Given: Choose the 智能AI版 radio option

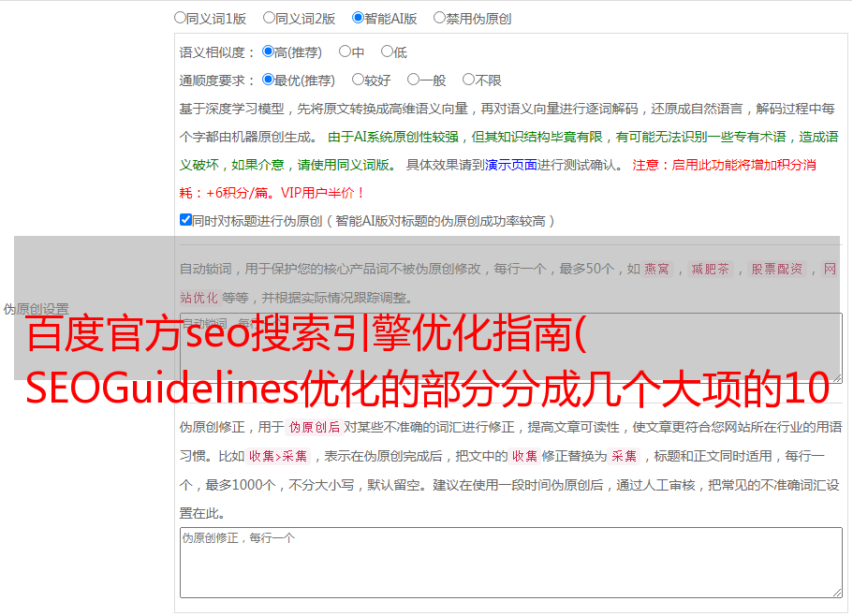Looking at the screenshot, I should tap(358, 18).
